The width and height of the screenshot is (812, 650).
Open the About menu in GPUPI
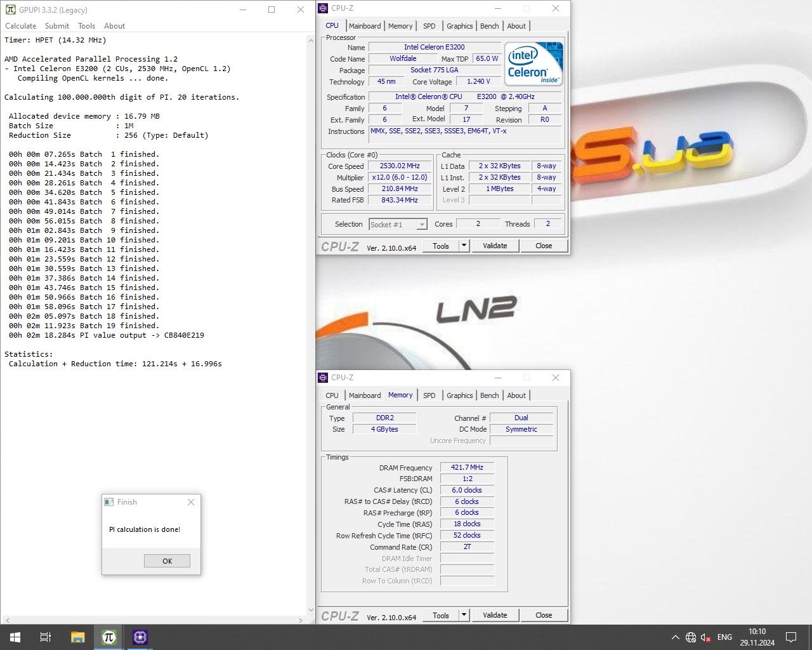115,26
